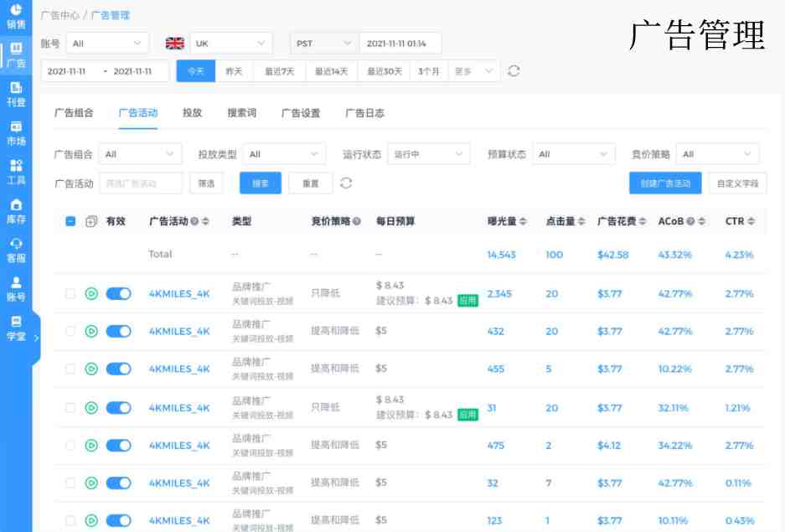This screenshot has height=532, width=785.
Task: Click the green 应用 button in first row
Action: tap(467, 301)
